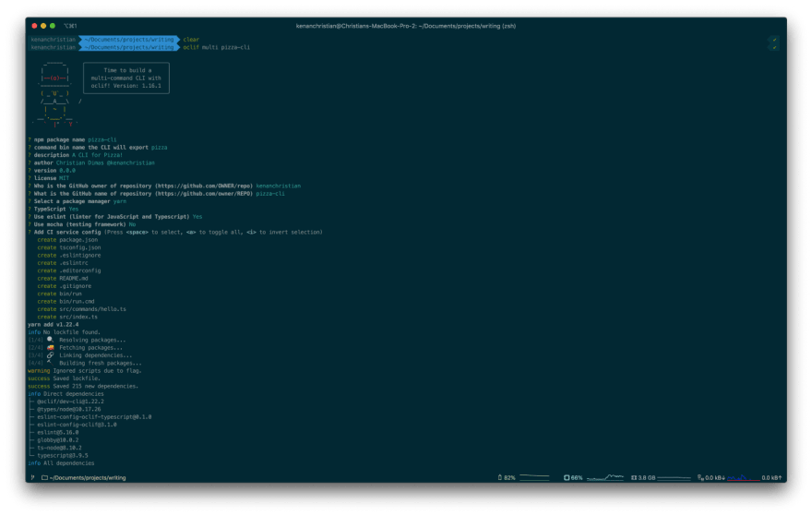Viewport: 812px width, 516px height.
Task: Click the 'create package.json' line
Action: [67, 240]
